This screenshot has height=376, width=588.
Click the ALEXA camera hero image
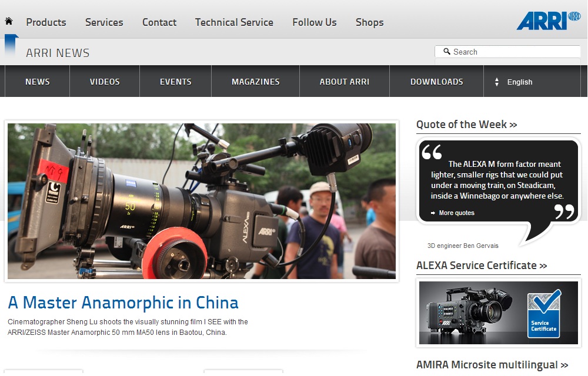pyautogui.click(x=202, y=201)
